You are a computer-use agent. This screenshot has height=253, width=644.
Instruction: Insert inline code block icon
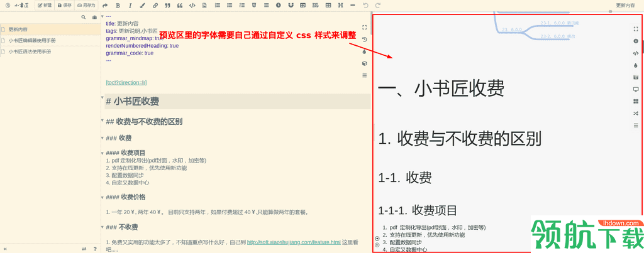192,5
